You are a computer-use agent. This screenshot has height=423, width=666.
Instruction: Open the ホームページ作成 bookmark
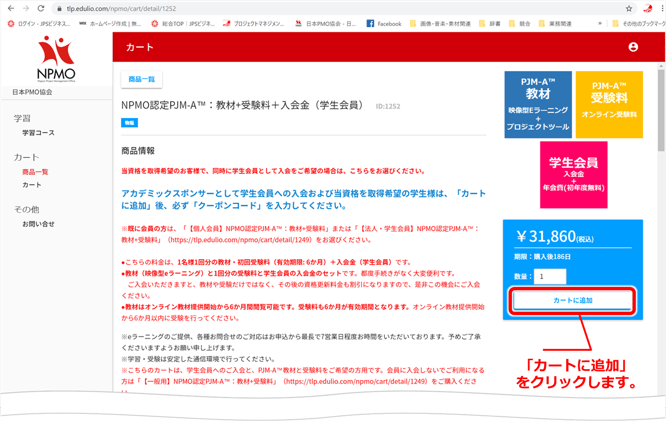(110, 24)
